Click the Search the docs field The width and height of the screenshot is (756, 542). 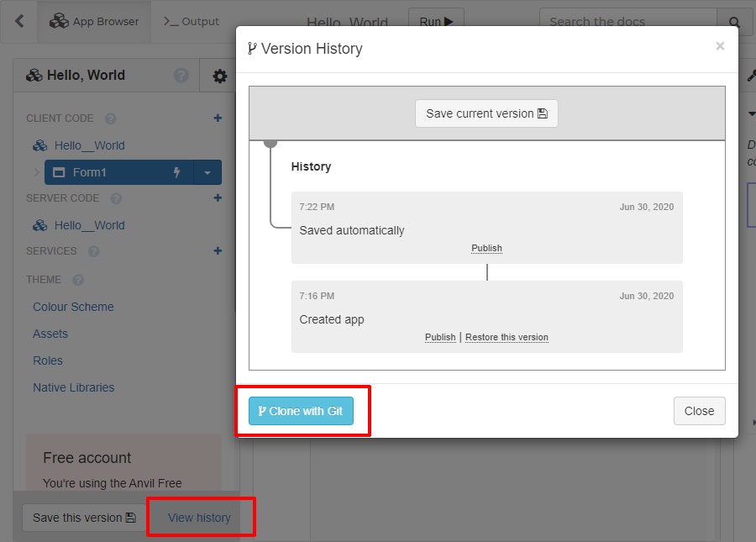pyautogui.click(x=627, y=22)
